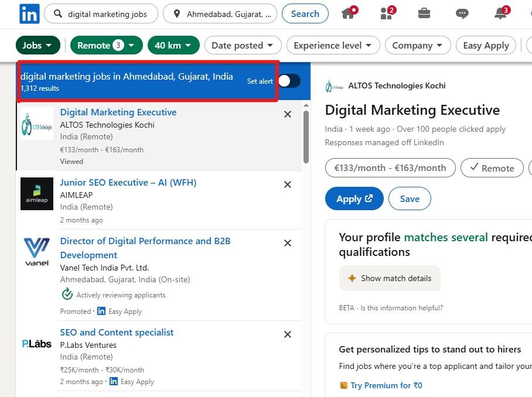Viewport: 532px width, 397px height.
Task: Click the ALTOS Technologies logo in job list
Action: coord(37,124)
